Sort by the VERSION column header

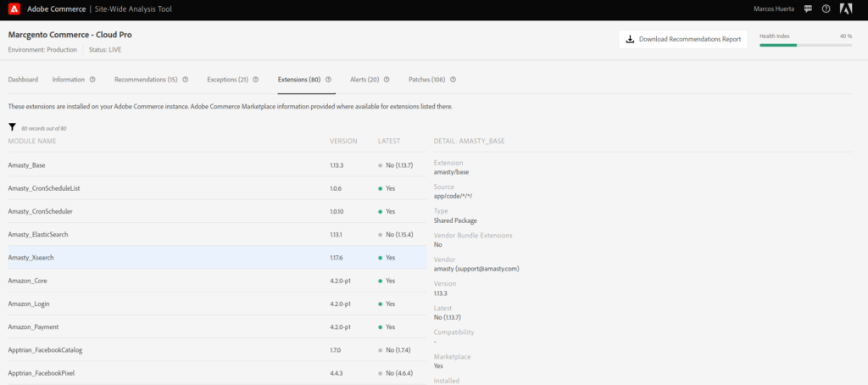click(x=343, y=142)
